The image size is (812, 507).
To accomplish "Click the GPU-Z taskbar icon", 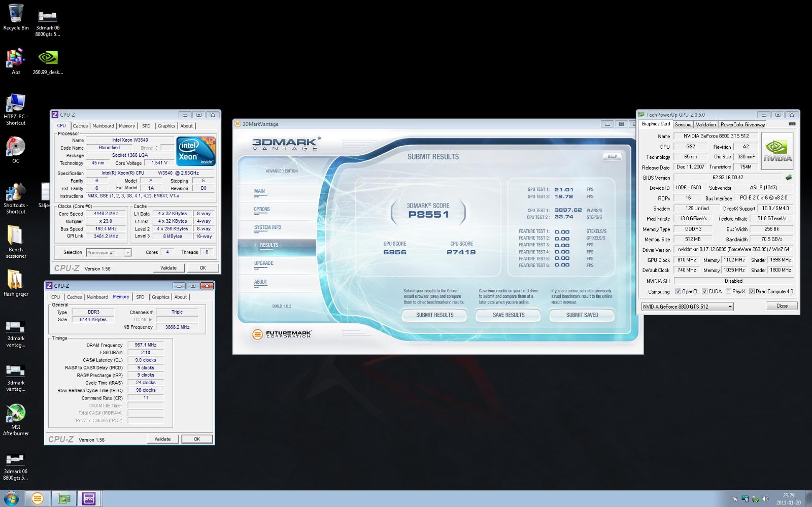I will pyautogui.click(x=64, y=498).
